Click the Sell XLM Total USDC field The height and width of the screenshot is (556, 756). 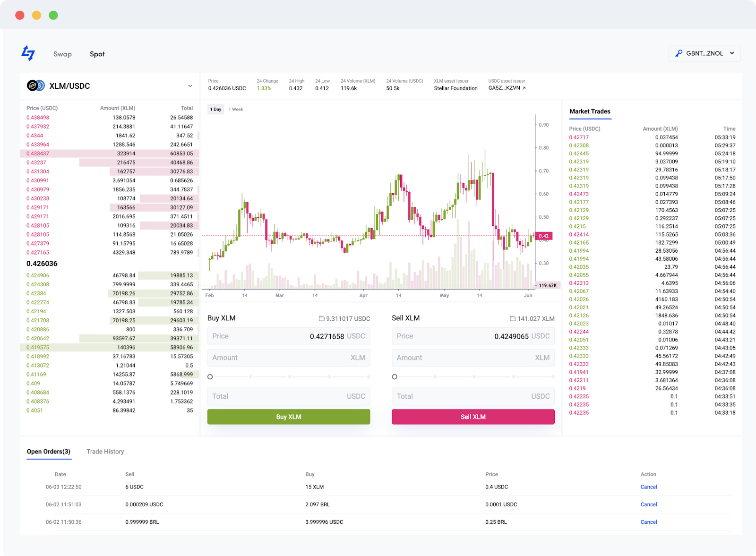[x=473, y=396]
